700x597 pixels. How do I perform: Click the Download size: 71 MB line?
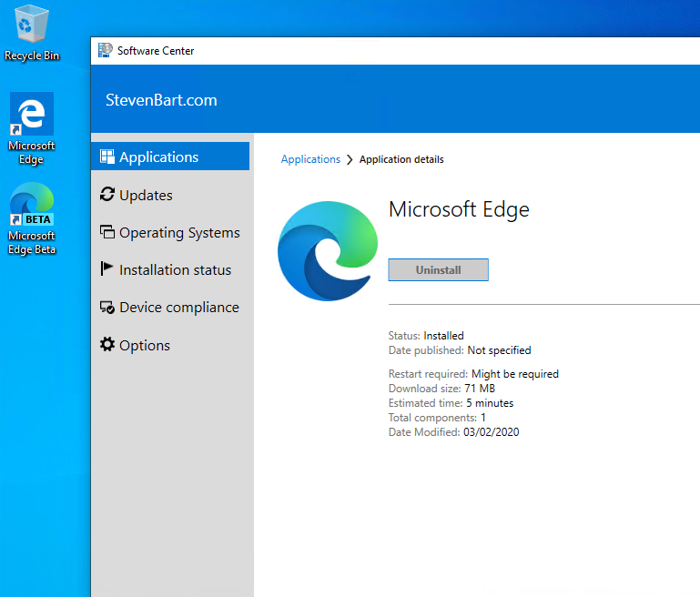point(441,389)
